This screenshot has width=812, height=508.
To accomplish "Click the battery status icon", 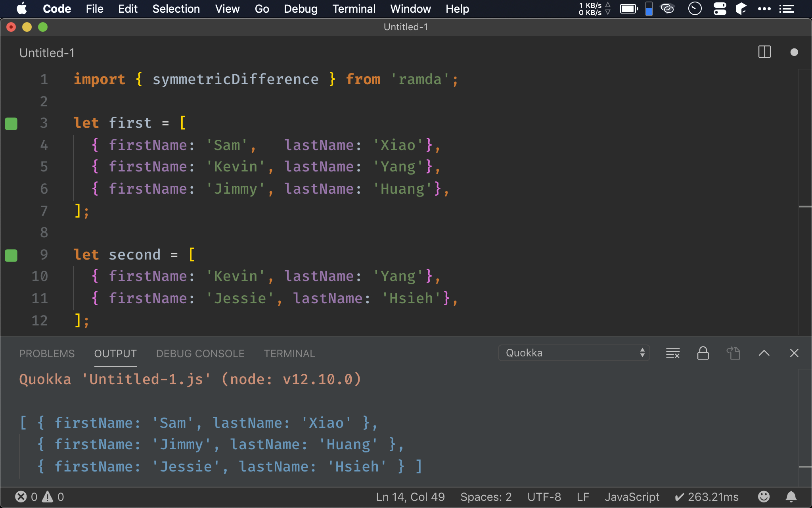I will (629, 9).
